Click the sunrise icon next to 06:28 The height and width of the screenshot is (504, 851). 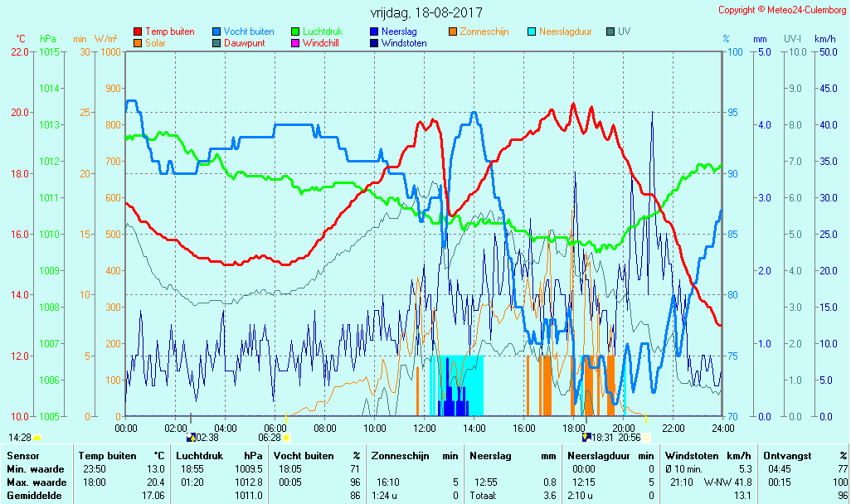click(x=286, y=437)
